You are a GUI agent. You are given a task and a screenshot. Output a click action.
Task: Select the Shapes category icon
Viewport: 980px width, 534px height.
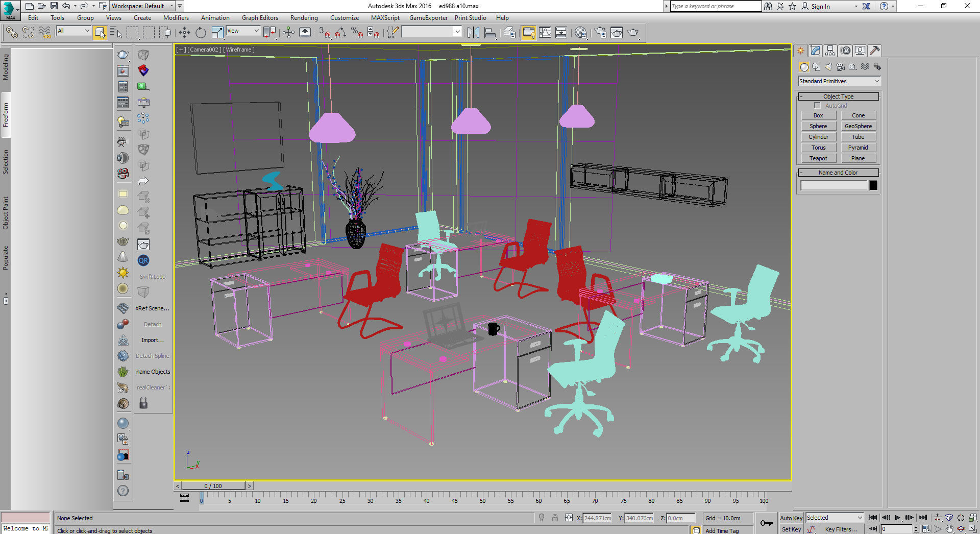click(816, 67)
